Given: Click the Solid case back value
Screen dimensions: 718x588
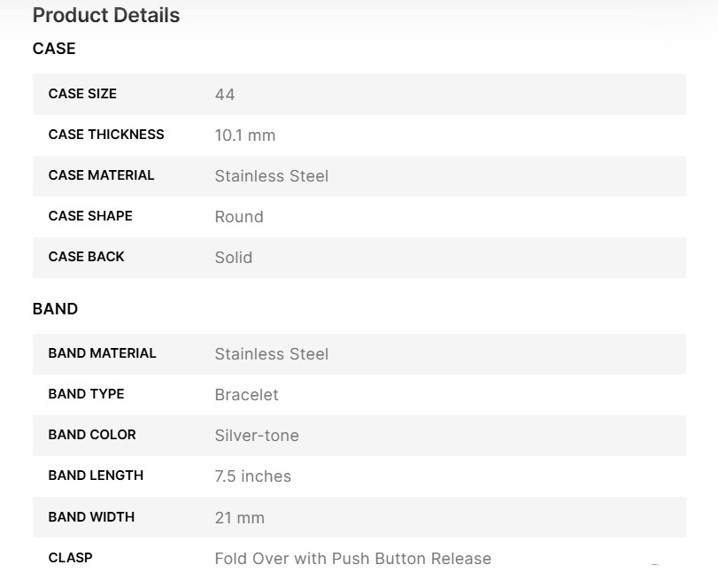Looking at the screenshot, I should tap(234, 258).
